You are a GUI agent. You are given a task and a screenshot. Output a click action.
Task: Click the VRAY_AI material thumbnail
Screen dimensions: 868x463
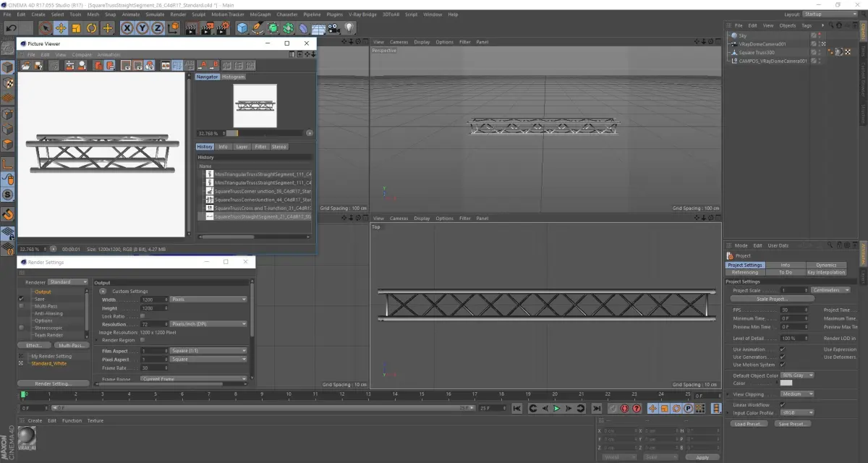tap(27, 436)
